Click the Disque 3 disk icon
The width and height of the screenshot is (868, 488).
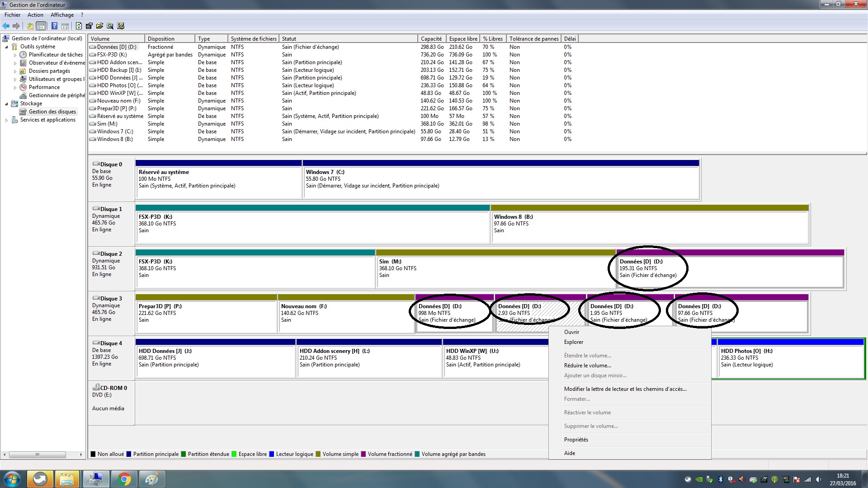coord(96,298)
